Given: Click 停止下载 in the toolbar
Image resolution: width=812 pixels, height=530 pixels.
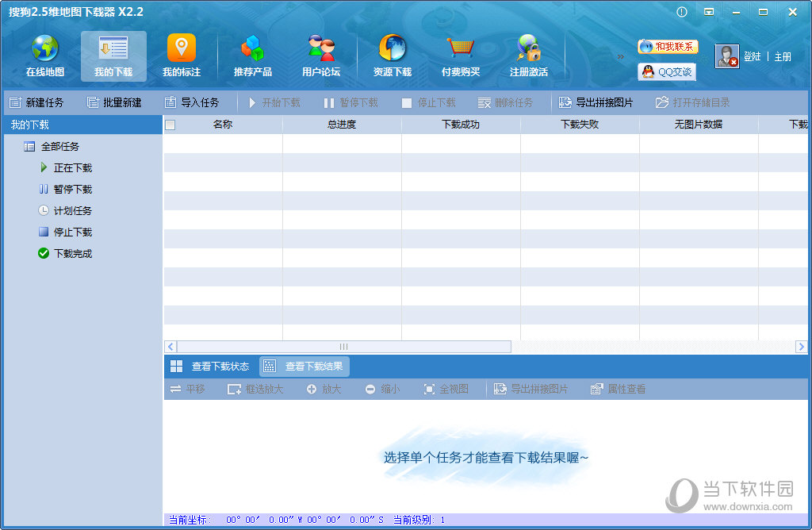Looking at the screenshot, I should pyautogui.click(x=429, y=102).
